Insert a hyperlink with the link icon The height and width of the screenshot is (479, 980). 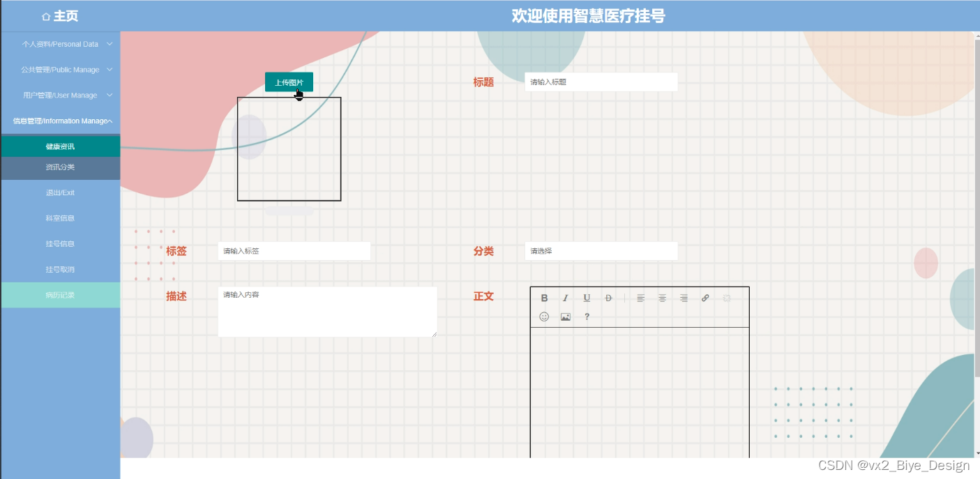pyautogui.click(x=705, y=298)
